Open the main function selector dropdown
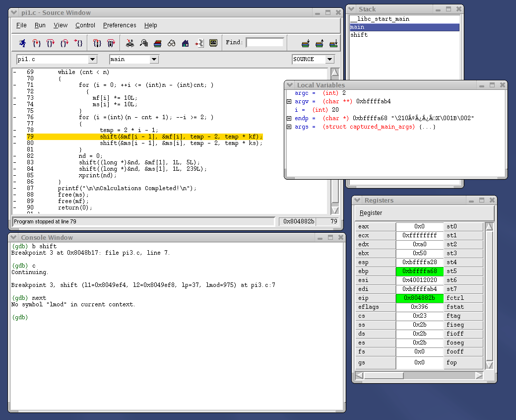Viewport: 516px width, 420px height. pyautogui.click(x=154, y=59)
